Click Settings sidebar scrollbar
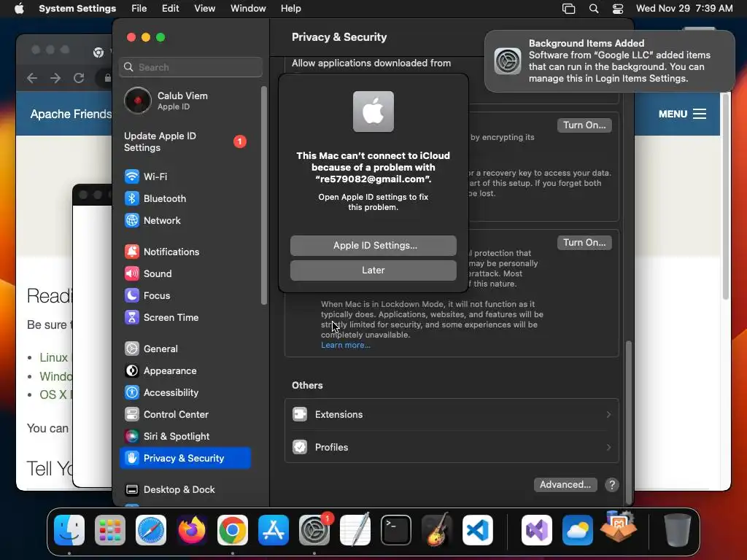 [x=264, y=195]
